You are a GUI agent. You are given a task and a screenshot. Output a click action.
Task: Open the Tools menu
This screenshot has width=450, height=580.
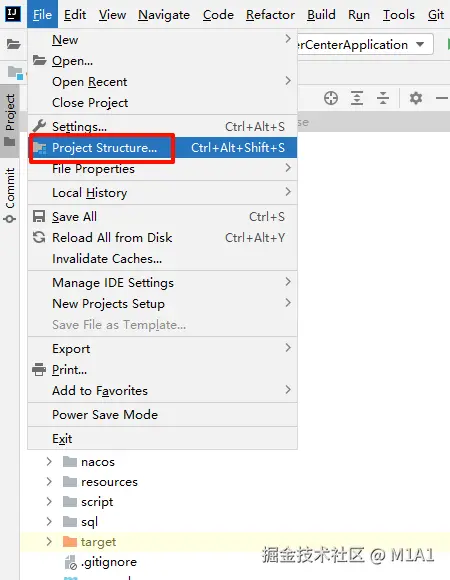399,15
